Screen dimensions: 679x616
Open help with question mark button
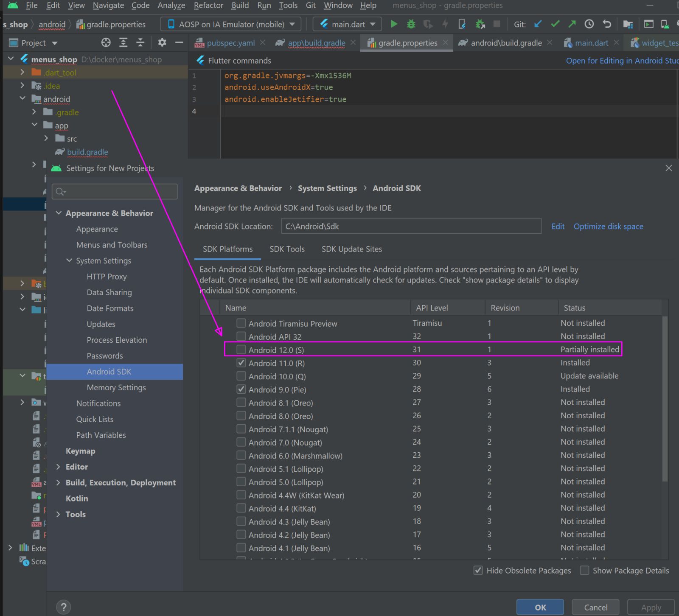pos(63,607)
